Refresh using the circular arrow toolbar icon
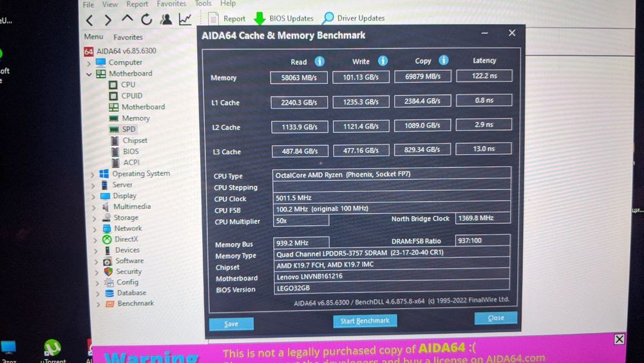Screen dimensions: 644x363 coord(147,19)
